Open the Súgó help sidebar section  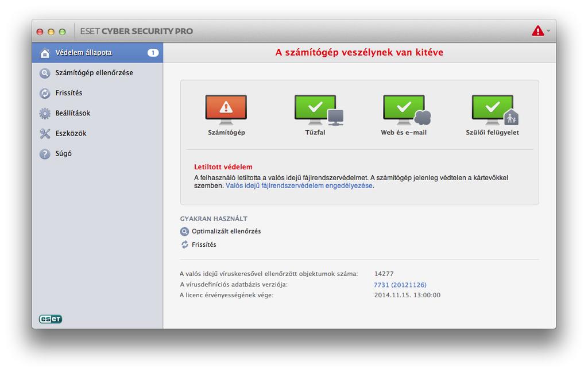click(x=98, y=154)
